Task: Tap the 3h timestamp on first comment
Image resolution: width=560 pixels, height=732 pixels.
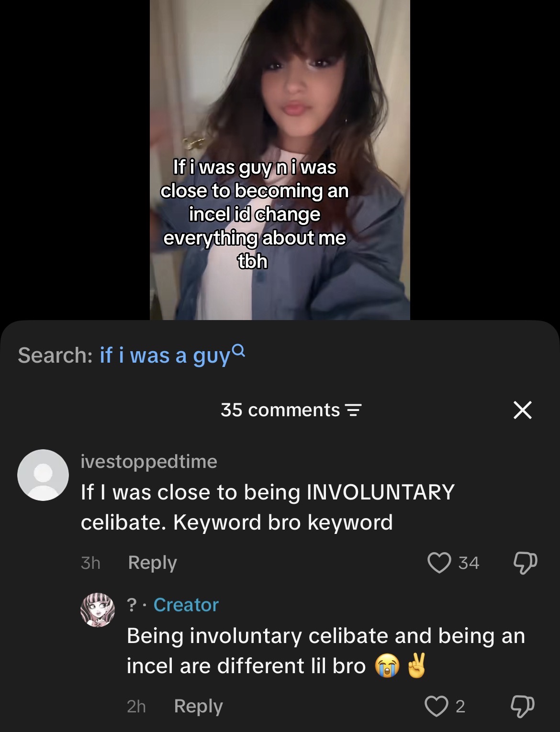Action: pyautogui.click(x=90, y=563)
